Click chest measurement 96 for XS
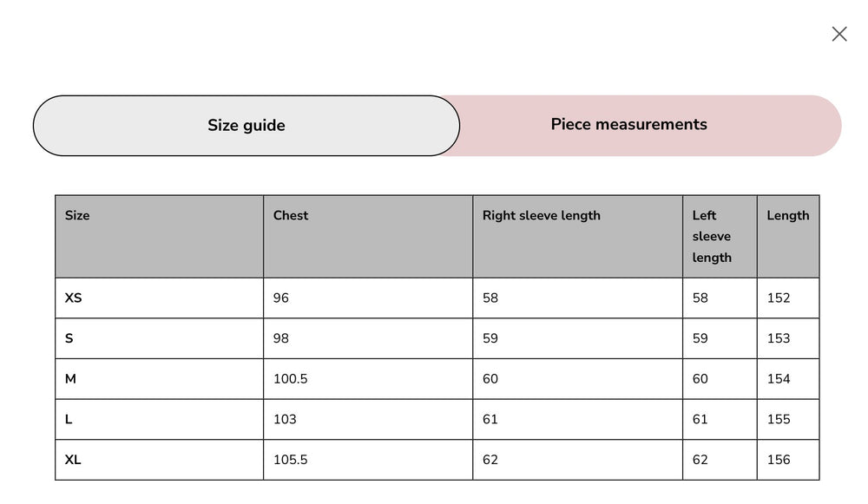 tap(281, 298)
